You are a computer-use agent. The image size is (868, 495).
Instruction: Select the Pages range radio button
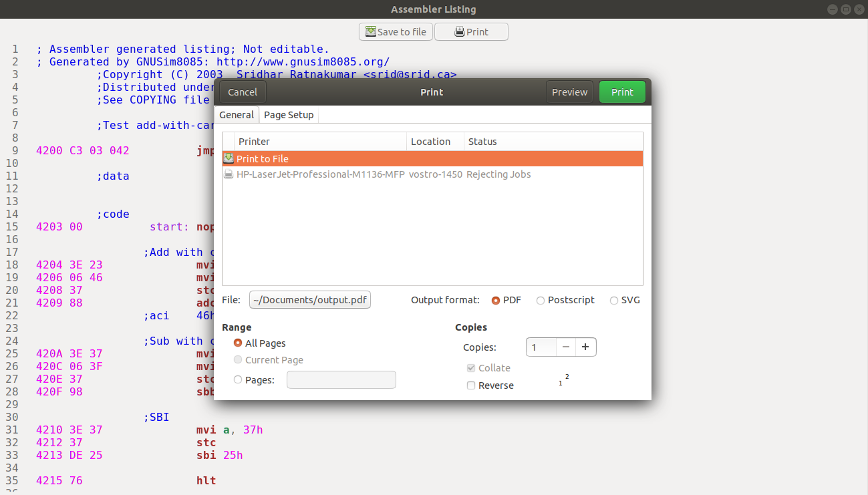238,380
